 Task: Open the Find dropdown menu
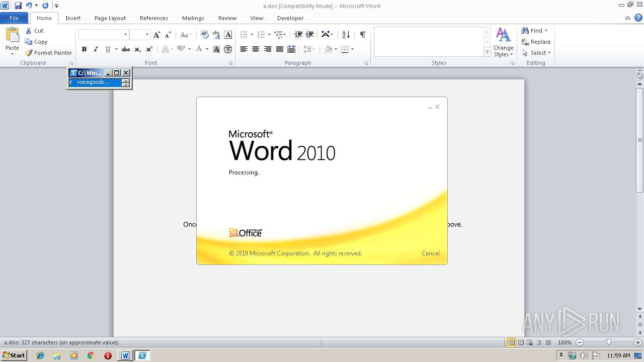point(546,31)
